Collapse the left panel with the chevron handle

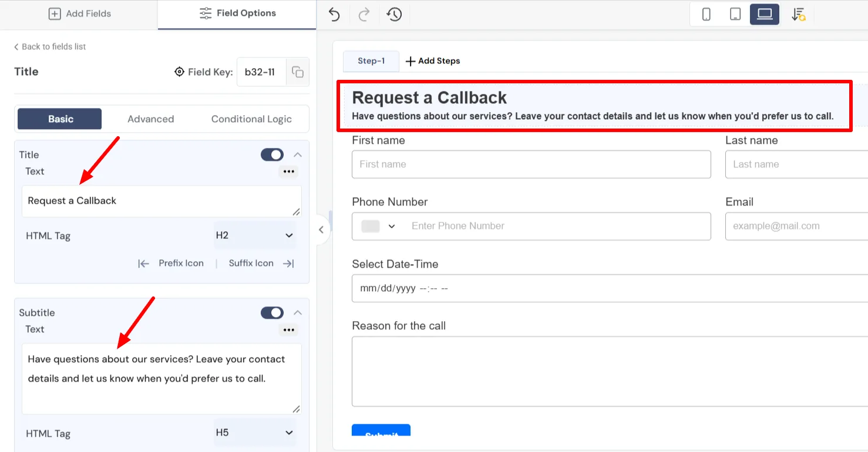(x=321, y=230)
